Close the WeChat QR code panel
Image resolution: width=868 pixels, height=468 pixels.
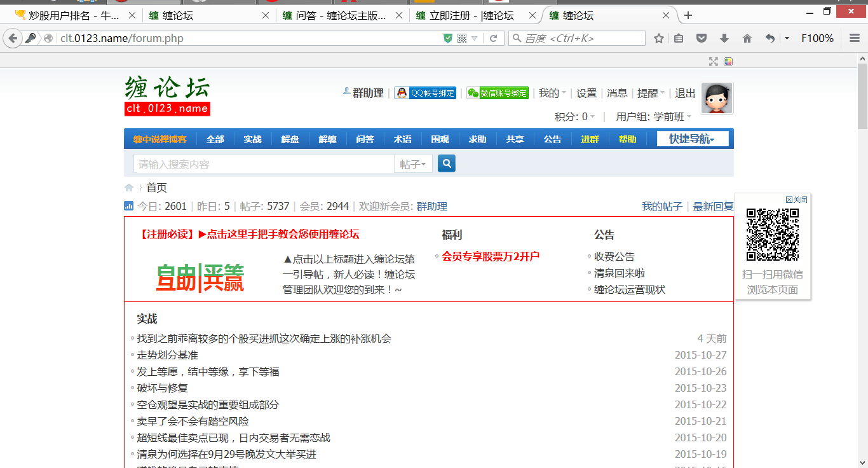pyautogui.click(x=797, y=200)
